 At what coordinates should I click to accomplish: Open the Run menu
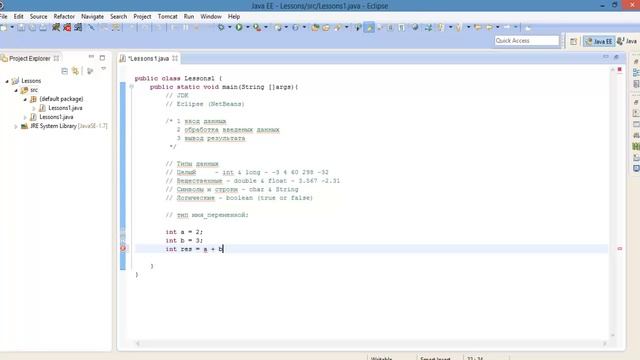(x=189, y=17)
